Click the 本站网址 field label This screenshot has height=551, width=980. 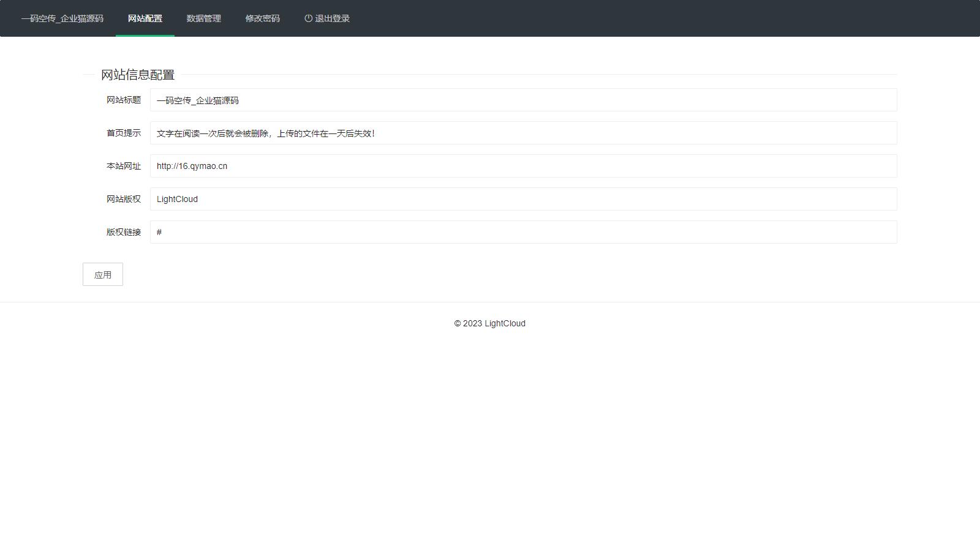(124, 166)
